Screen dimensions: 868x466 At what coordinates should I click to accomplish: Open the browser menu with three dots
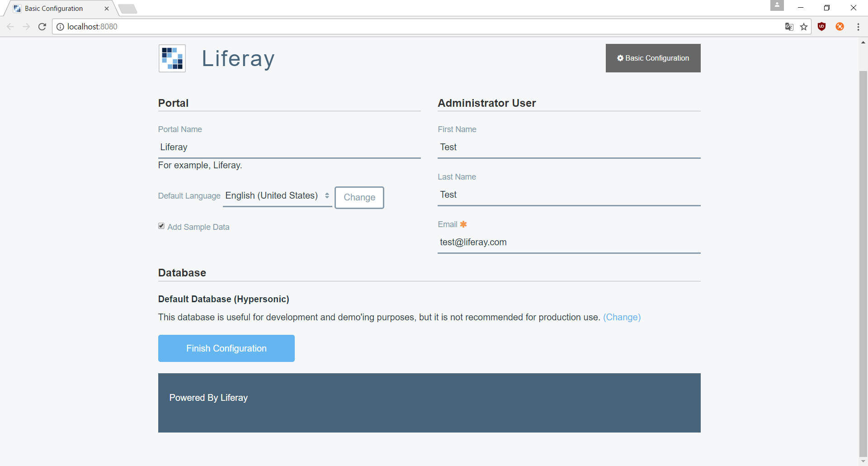tap(859, 27)
